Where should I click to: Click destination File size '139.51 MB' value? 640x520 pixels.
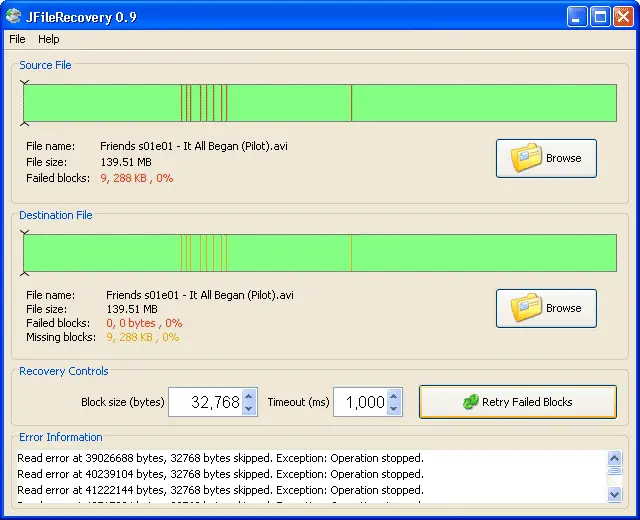click(x=132, y=309)
